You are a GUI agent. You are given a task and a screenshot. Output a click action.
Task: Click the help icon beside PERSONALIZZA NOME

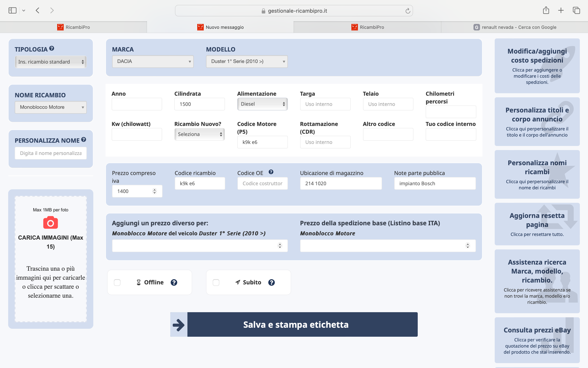[84, 139]
